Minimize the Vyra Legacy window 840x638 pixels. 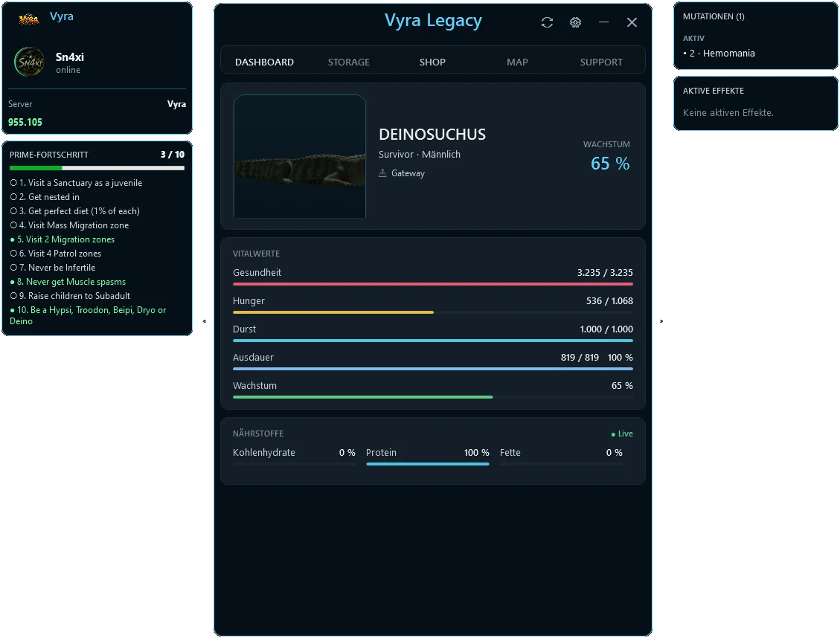603,22
